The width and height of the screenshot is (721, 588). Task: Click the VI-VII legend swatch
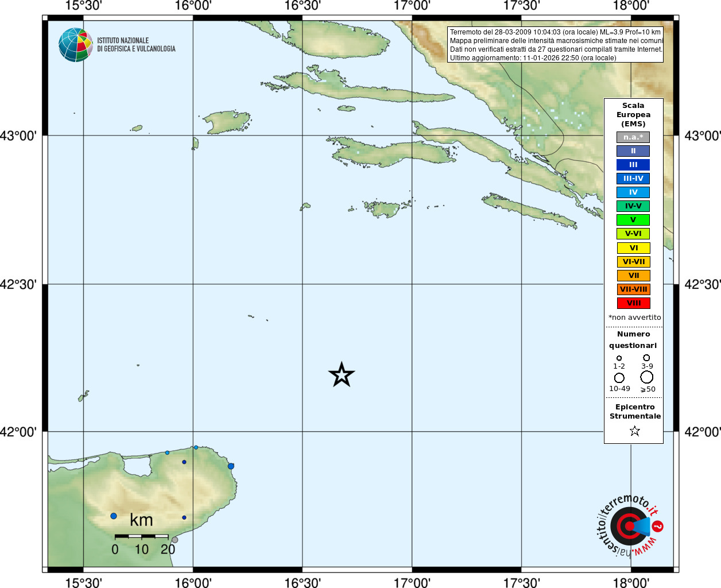[633, 262]
